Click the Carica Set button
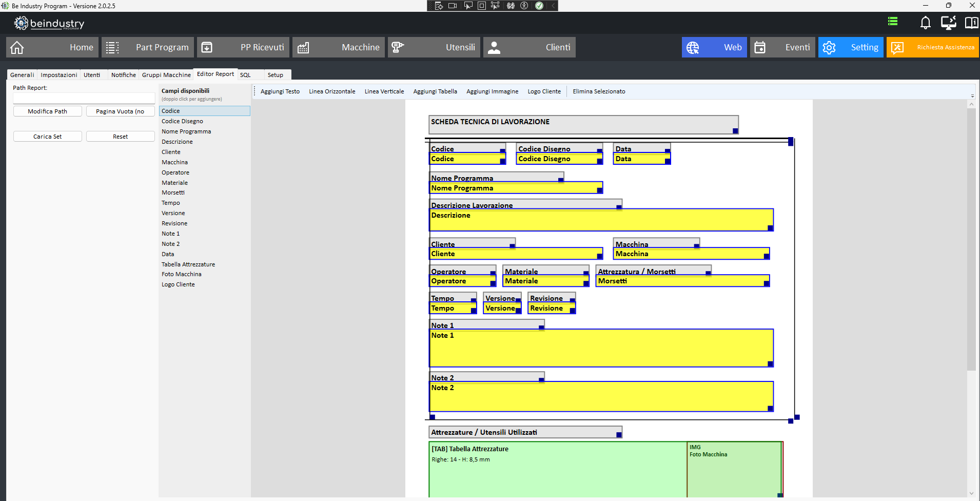This screenshot has height=501, width=980. 48,137
